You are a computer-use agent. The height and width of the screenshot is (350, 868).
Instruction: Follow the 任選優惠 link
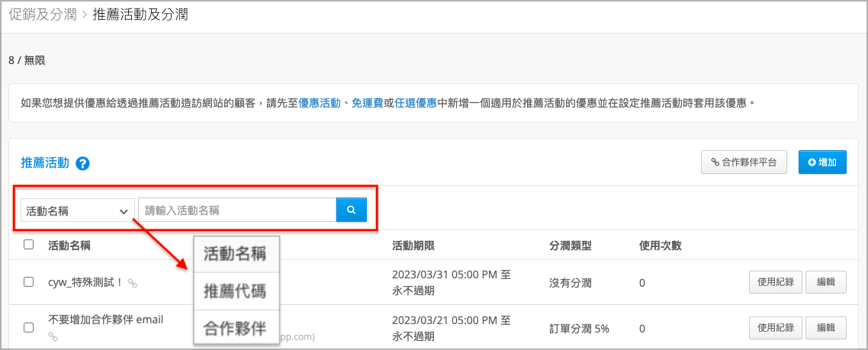tap(416, 103)
